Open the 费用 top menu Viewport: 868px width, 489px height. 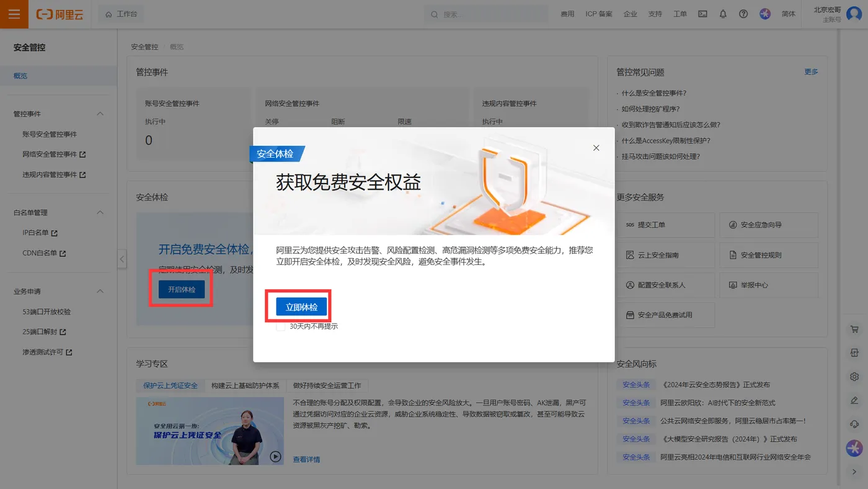pyautogui.click(x=567, y=14)
